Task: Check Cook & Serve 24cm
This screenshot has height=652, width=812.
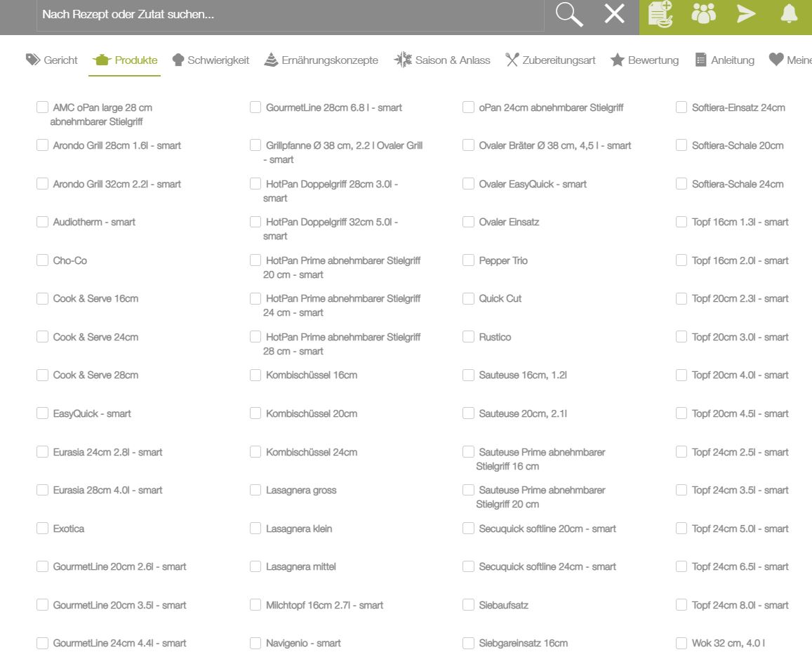Action: tap(43, 337)
